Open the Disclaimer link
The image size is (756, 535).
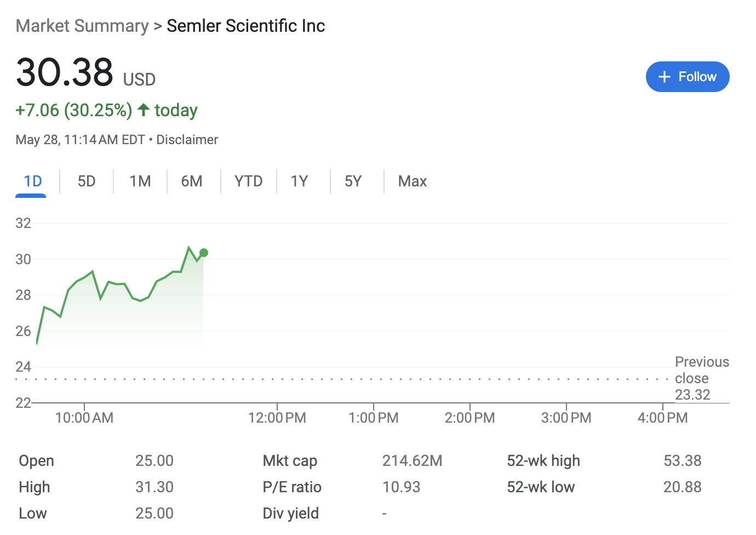[x=187, y=140]
